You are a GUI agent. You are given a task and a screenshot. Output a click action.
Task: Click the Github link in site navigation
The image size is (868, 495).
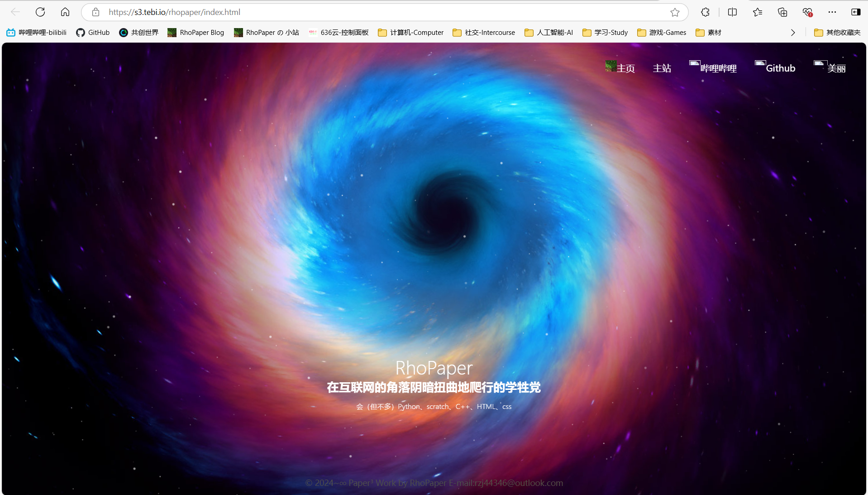(780, 68)
